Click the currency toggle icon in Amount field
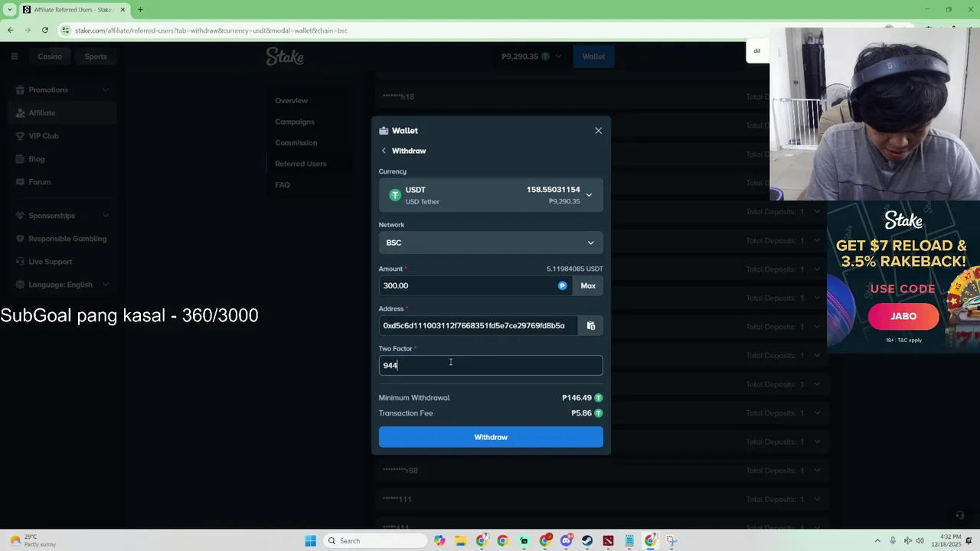The width and height of the screenshot is (980, 551). pyautogui.click(x=563, y=285)
